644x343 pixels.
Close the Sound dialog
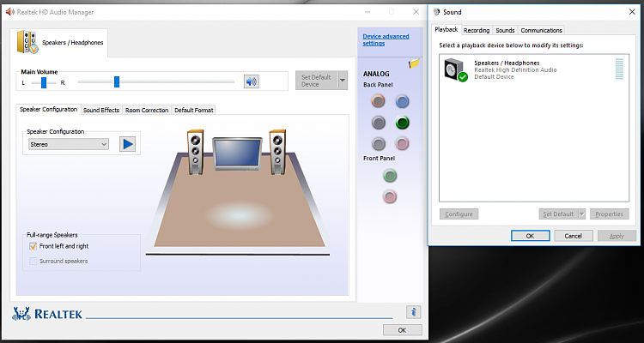point(632,12)
